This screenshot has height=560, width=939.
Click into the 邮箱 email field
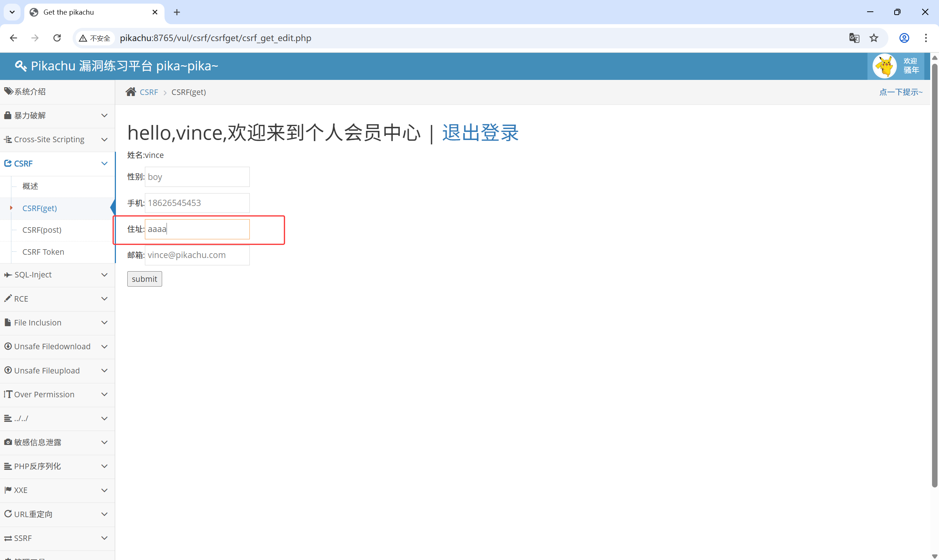197,255
